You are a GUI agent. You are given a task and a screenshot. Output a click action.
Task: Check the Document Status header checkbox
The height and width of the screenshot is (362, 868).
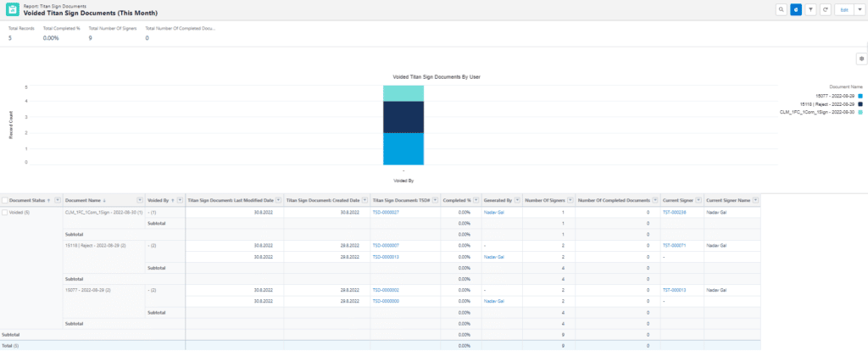(x=5, y=199)
